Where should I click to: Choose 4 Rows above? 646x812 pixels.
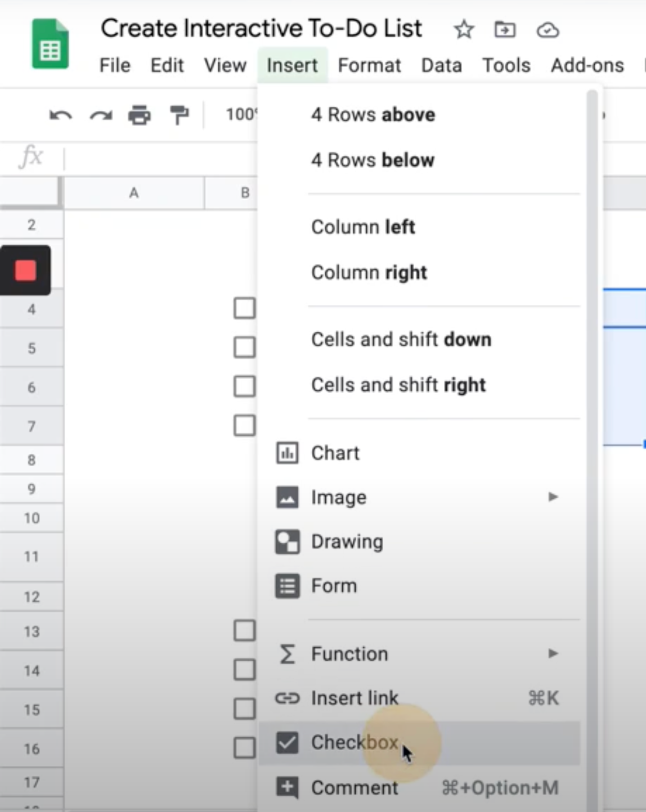pos(419,115)
